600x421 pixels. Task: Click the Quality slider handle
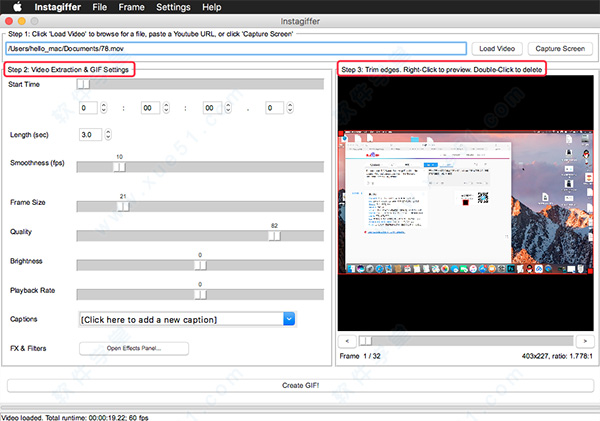[x=274, y=236]
